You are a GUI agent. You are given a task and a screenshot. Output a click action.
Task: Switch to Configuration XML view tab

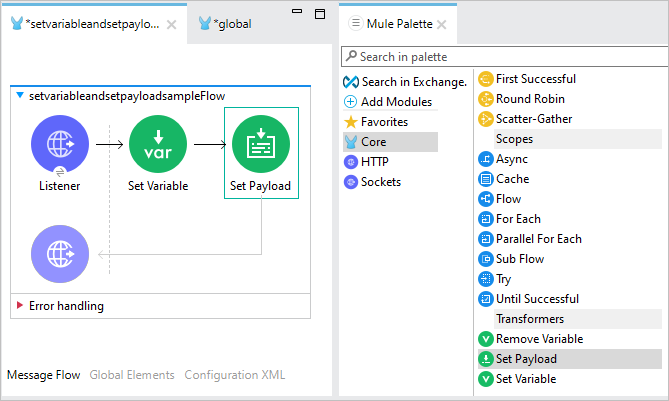coord(235,375)
